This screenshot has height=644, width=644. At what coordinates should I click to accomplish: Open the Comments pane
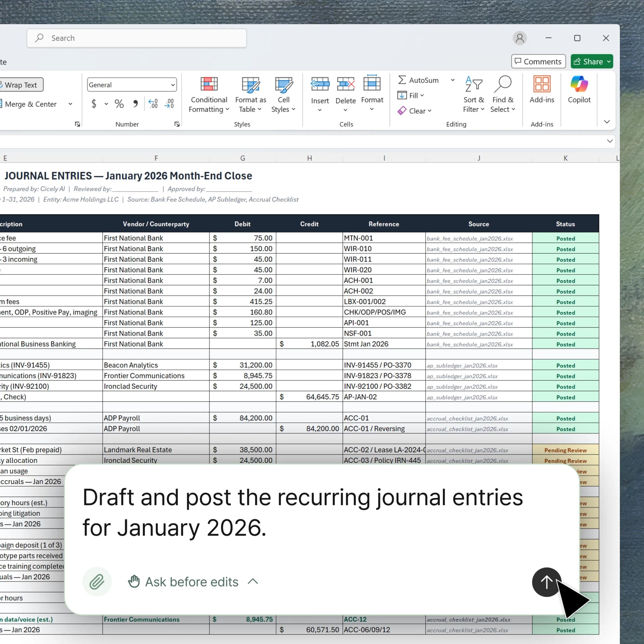pyautogui.click(x=538, y=61)
